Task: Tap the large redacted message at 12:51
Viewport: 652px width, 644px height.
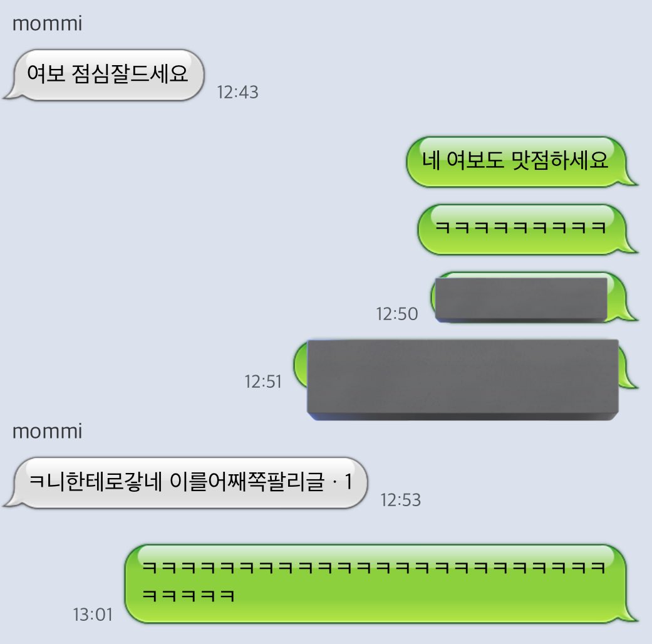Action: (462, 380)
